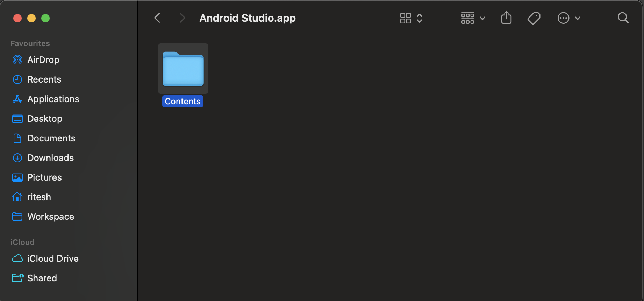The image size is (644, 301).
Task: Open the group-by grid menu
Action: (x=468, y=18)
